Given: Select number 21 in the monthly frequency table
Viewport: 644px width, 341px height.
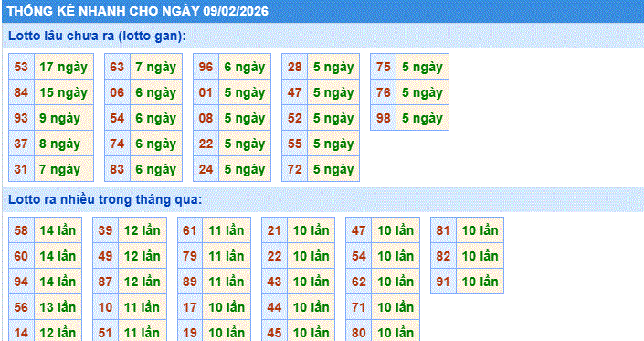Looking at the screenshot, I should pyautogui.click(x=274, y=230).
